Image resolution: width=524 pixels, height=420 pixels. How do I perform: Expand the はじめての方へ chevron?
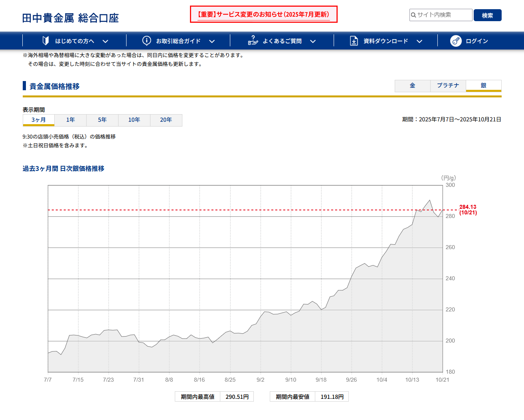pyautogui.click(x=105, y=41)
